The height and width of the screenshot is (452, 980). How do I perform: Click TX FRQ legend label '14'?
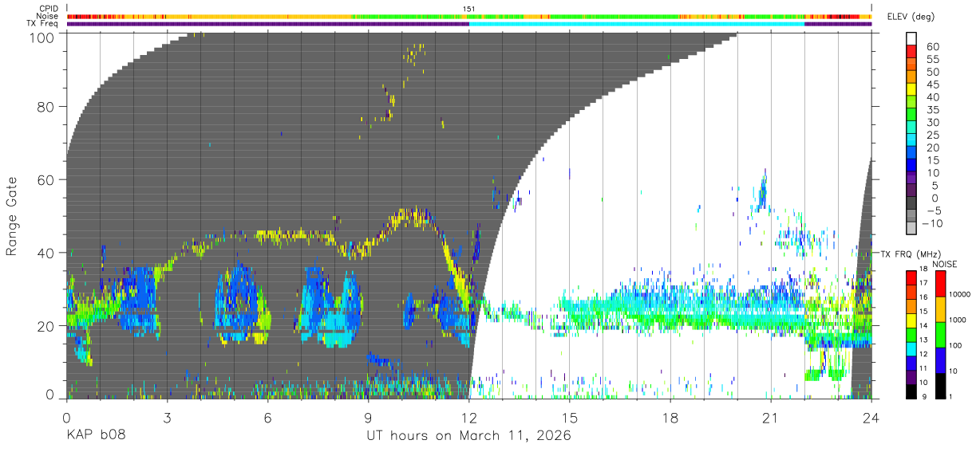click(923, 325)
